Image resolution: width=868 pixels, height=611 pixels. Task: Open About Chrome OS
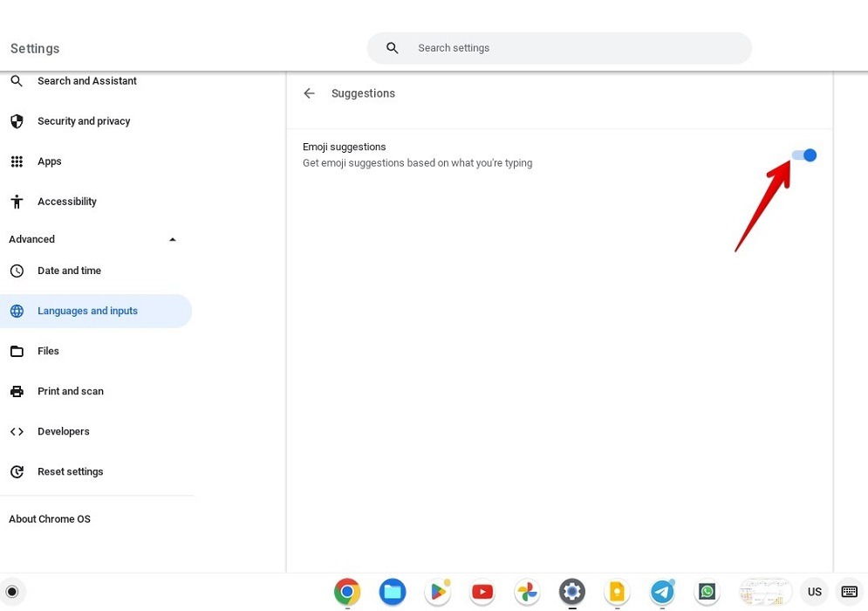tap(50, 518)
